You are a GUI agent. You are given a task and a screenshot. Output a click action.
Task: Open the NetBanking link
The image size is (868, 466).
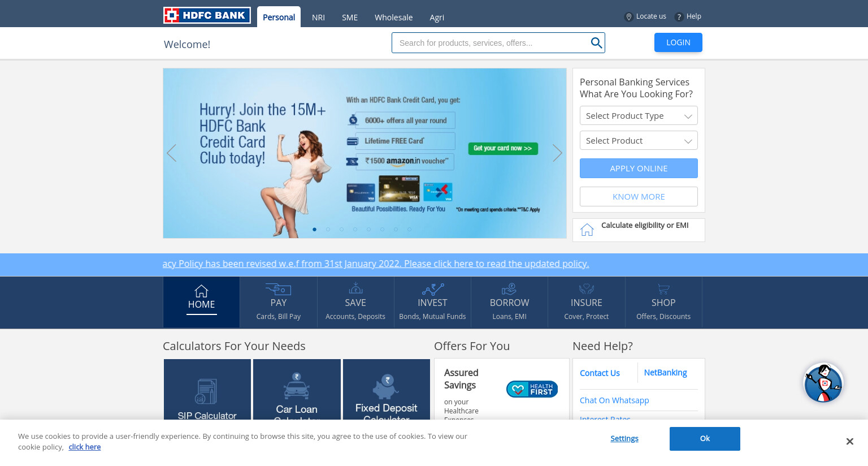(x=665, y=373)
